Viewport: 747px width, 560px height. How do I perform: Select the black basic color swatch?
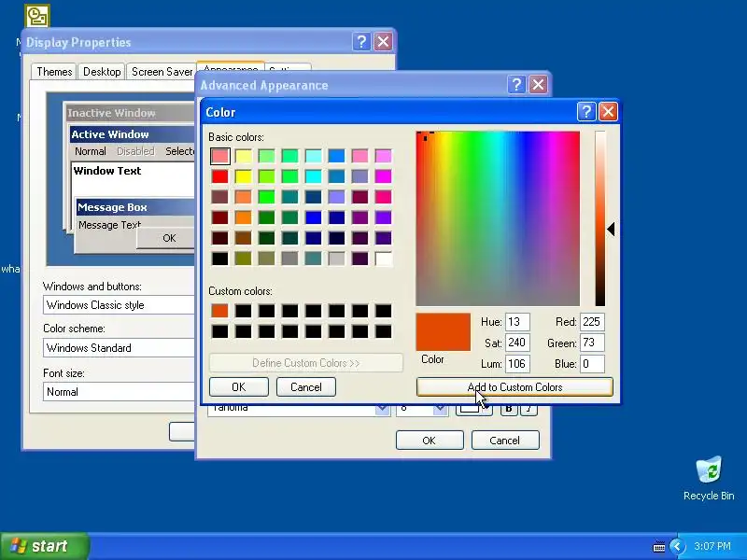click(220, 259)
